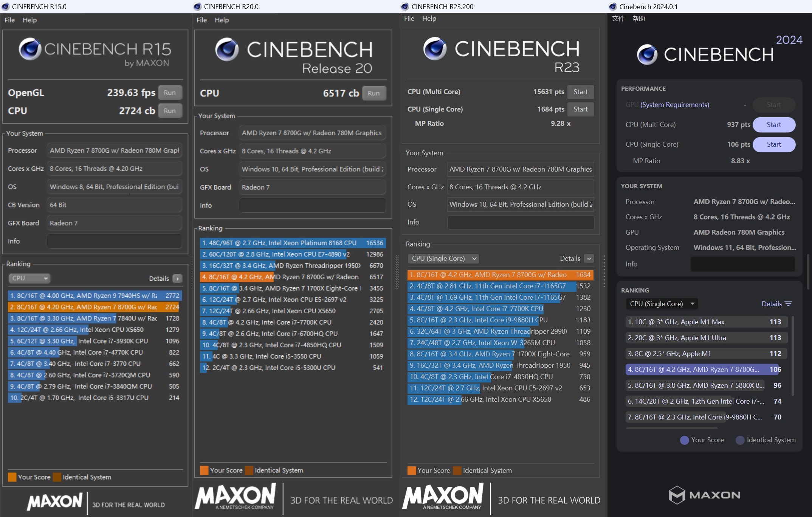This screenshot has height=517, width=812.
Task: Open the File menu in Cinebench R23
Action: 409,19
